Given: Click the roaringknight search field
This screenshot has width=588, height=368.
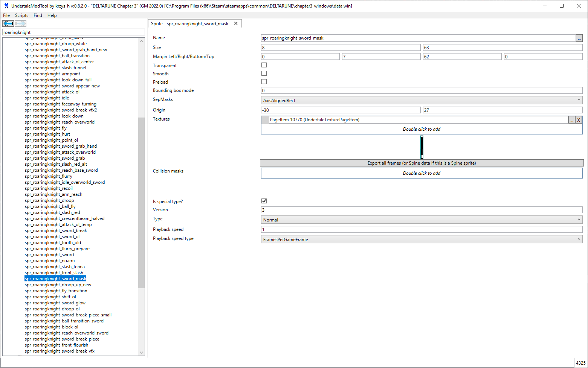Looking at the screenshot, I should point(73,32).
